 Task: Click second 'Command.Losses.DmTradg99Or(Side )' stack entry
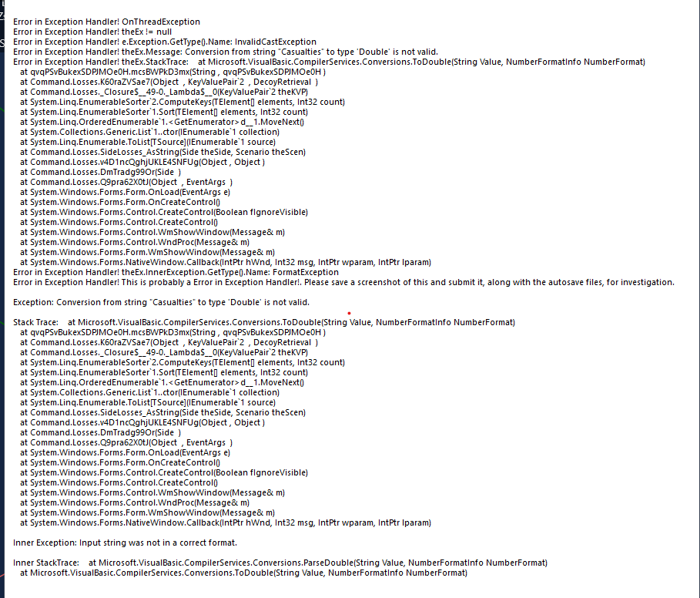point(100,433)
